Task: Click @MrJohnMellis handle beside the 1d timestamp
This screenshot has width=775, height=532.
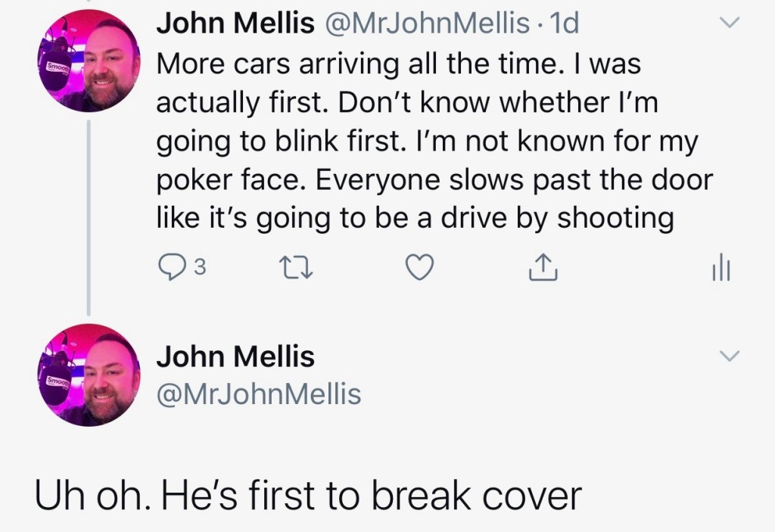Action: point(427,24)
